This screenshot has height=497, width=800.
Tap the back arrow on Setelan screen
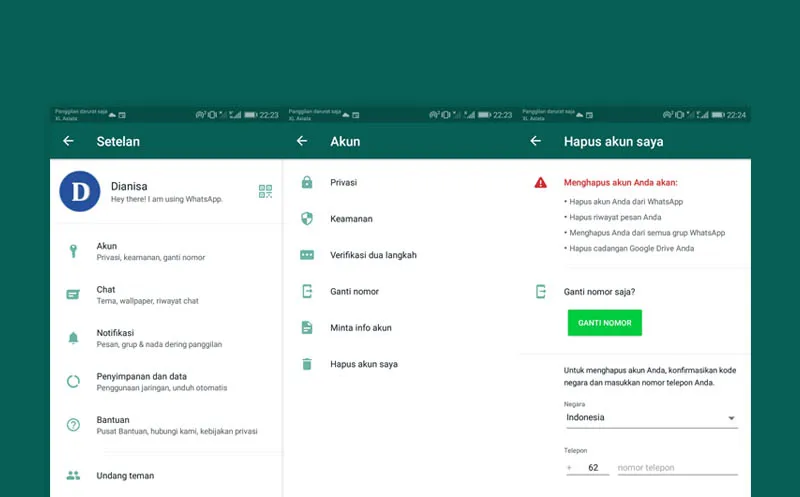(68, 142)
